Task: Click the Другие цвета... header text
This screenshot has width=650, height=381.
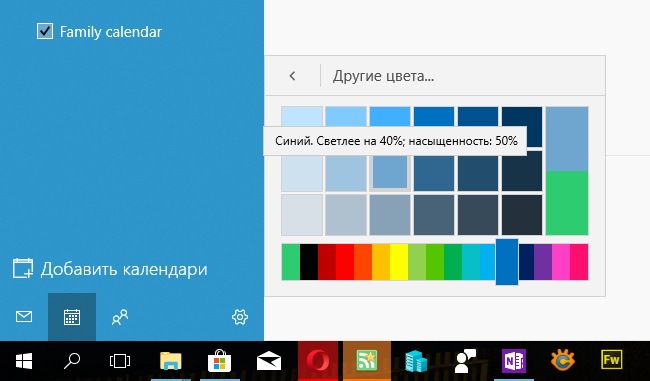Action: (383, 76)
